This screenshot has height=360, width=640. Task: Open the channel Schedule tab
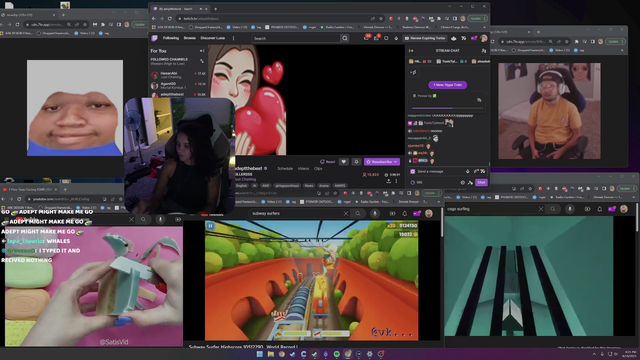285,169
